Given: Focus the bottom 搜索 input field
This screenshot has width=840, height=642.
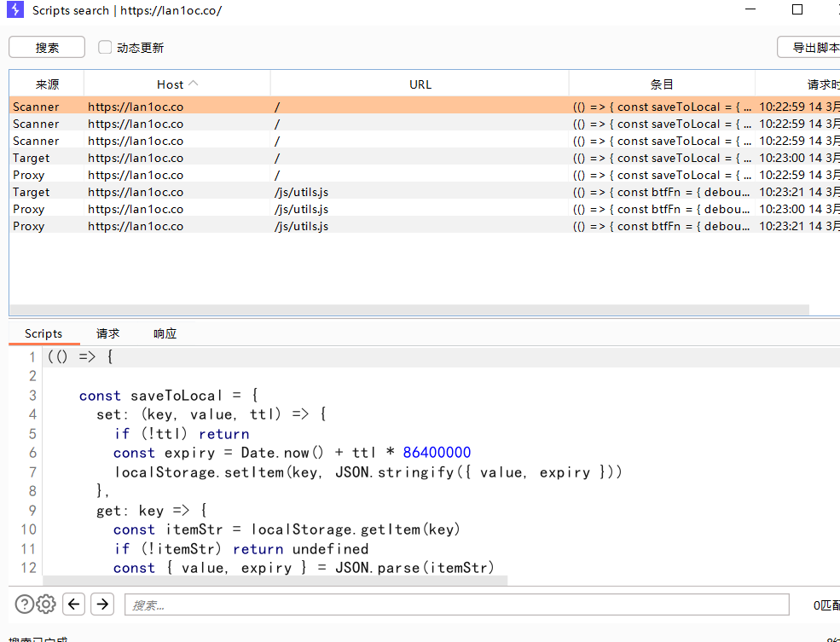Looking at the screenshot, I should [456, 604].
